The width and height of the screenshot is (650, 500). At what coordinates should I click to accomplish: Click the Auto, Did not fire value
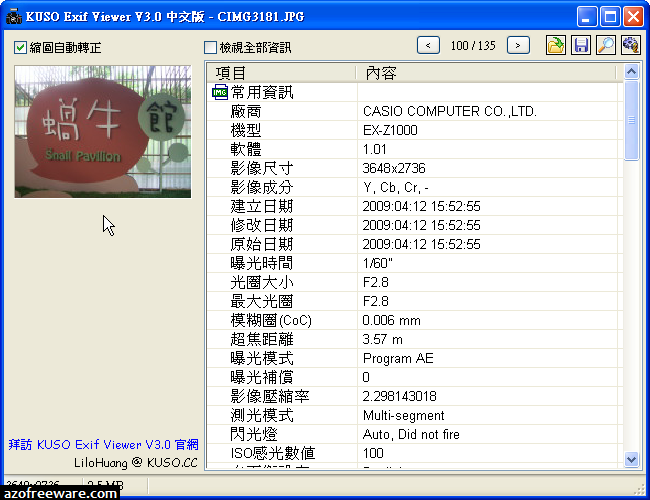(x=411, y=434)
